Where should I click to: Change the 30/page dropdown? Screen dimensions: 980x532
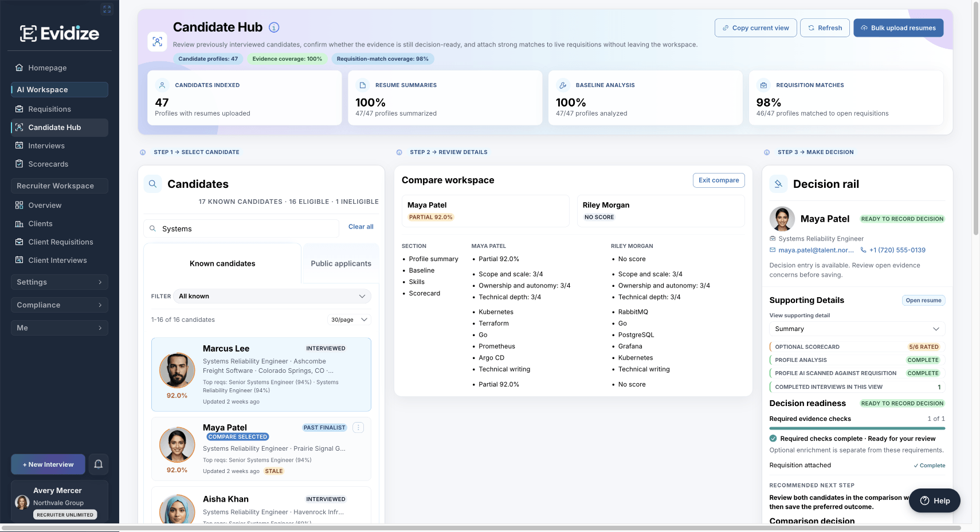(350, 320)
